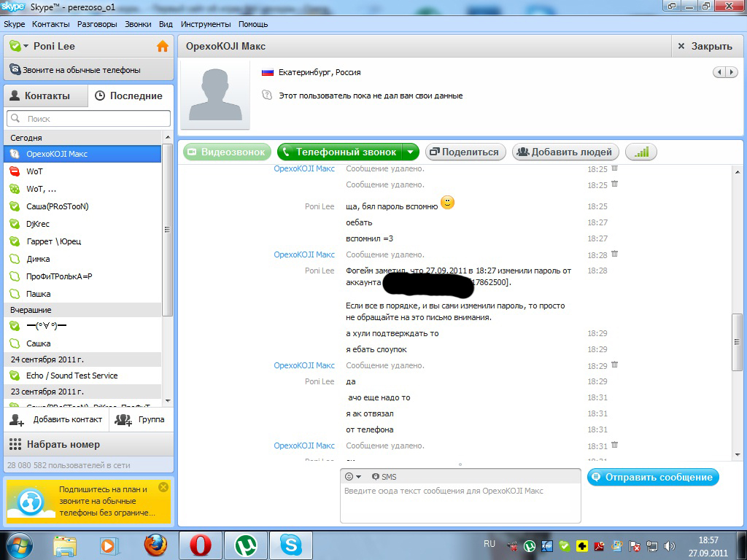This screenshot has width=747, height=560.
Task: Expand the status dropdown next to Poni Lee
Action: (x=26, y=46)
